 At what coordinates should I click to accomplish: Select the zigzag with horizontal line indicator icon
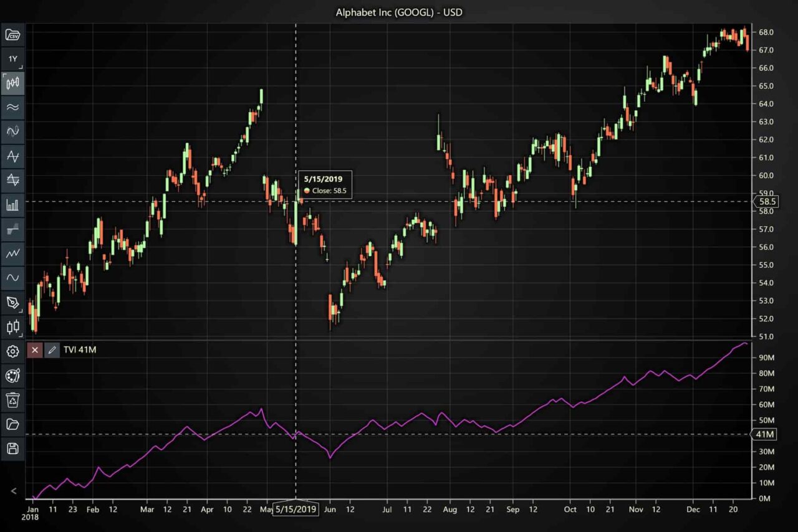(x=12, y=156)
